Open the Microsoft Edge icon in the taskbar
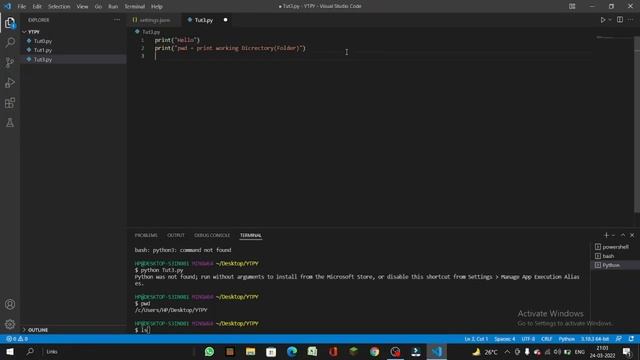The height and width of the screenshot is (360, 640). point(292,352)
